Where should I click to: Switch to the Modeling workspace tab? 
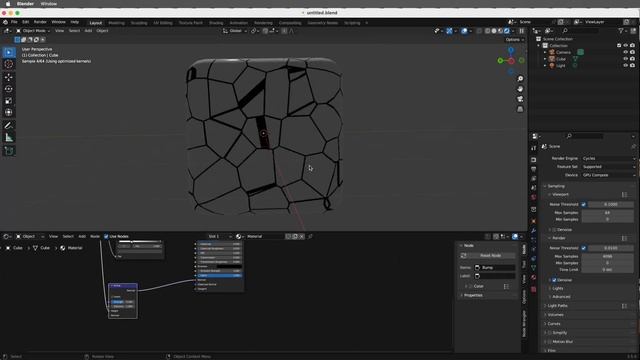tap(116, 23)
